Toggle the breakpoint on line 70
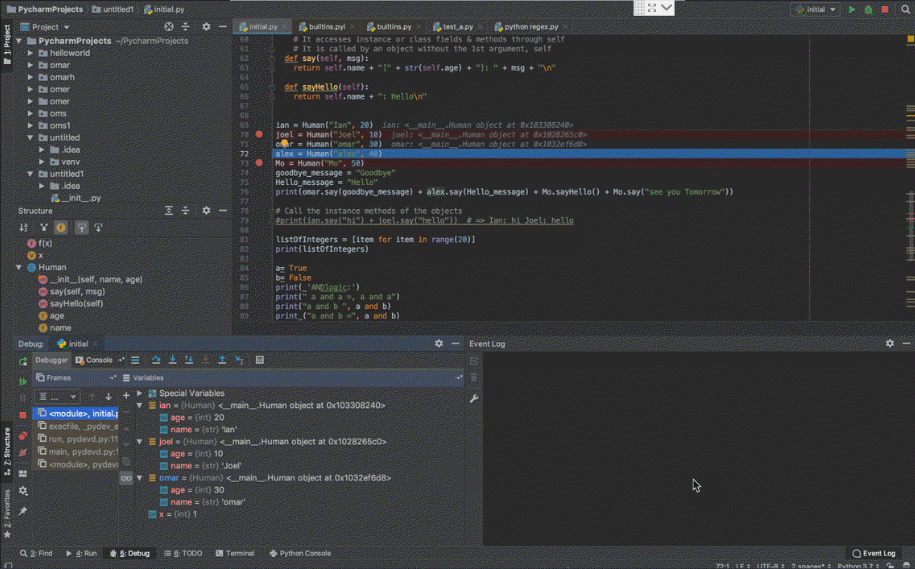Viewport: 915px width, 569px height. tap(259, 134)
